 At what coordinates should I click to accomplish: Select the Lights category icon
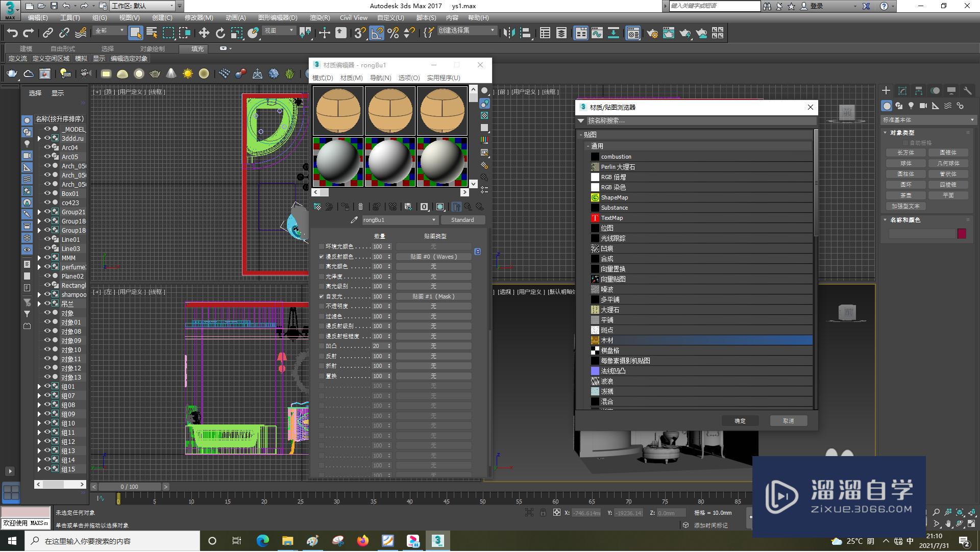click(x=911, y=106)
